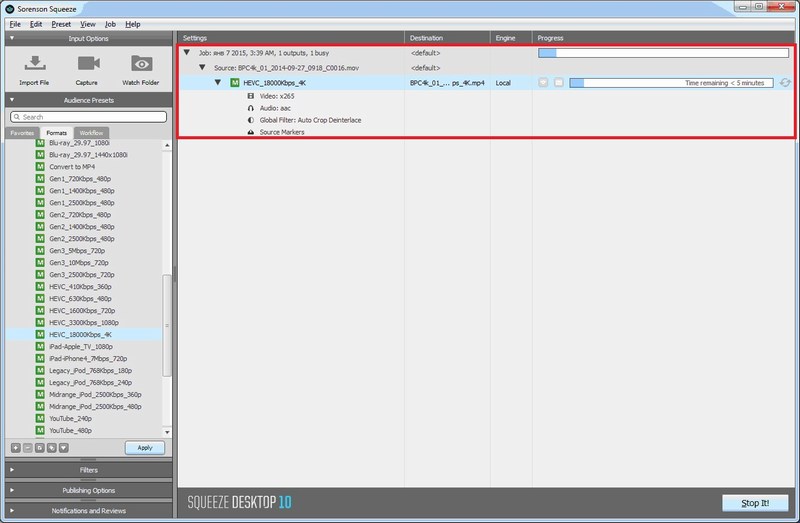Click the Engine column header
Image resolution: width=800 pixels, height=523 pixels.
pyautogui.click(x=511, y=38)
